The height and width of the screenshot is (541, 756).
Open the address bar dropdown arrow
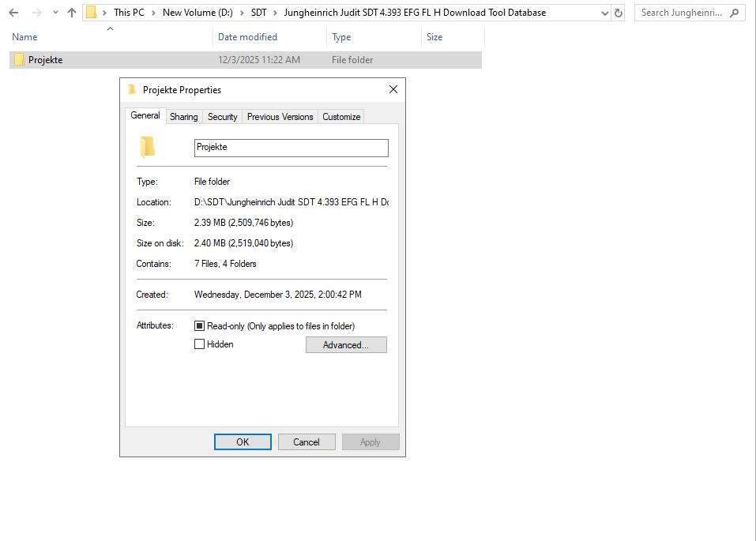[x=605, y=12]
